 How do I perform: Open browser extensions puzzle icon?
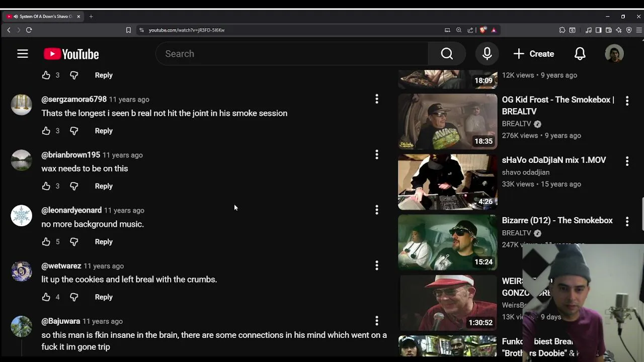[x=562, y=30]
